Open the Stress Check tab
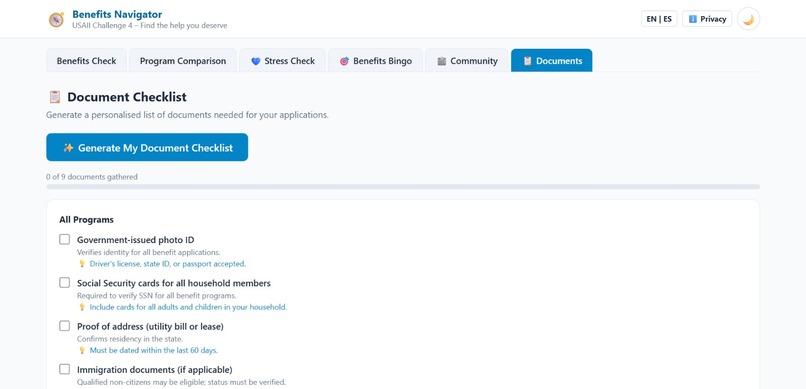This screenshot has height=389, width=806. point(282,61)
